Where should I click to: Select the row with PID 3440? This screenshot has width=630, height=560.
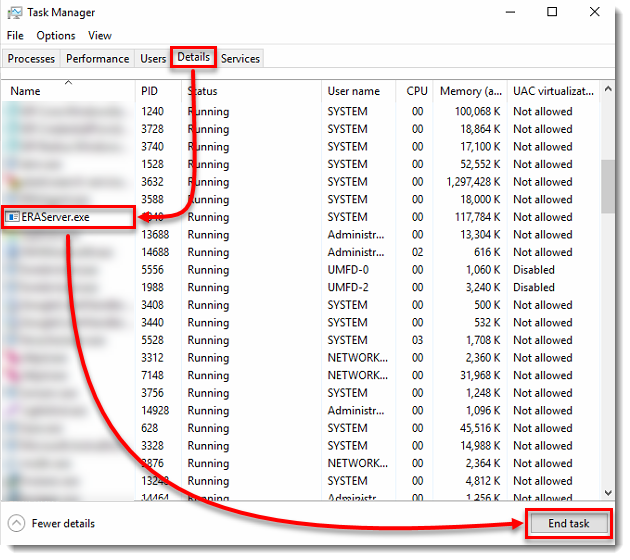coord(299,323)
